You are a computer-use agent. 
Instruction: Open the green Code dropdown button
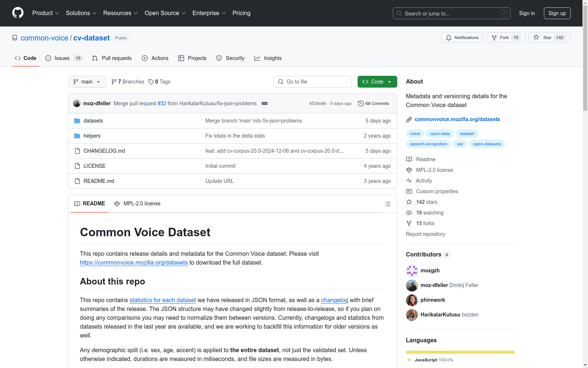377,82
